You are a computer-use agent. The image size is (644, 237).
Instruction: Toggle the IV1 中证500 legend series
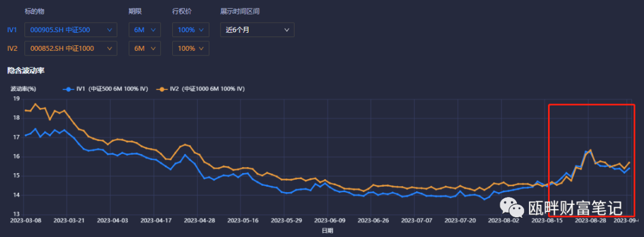click(105, 88)
